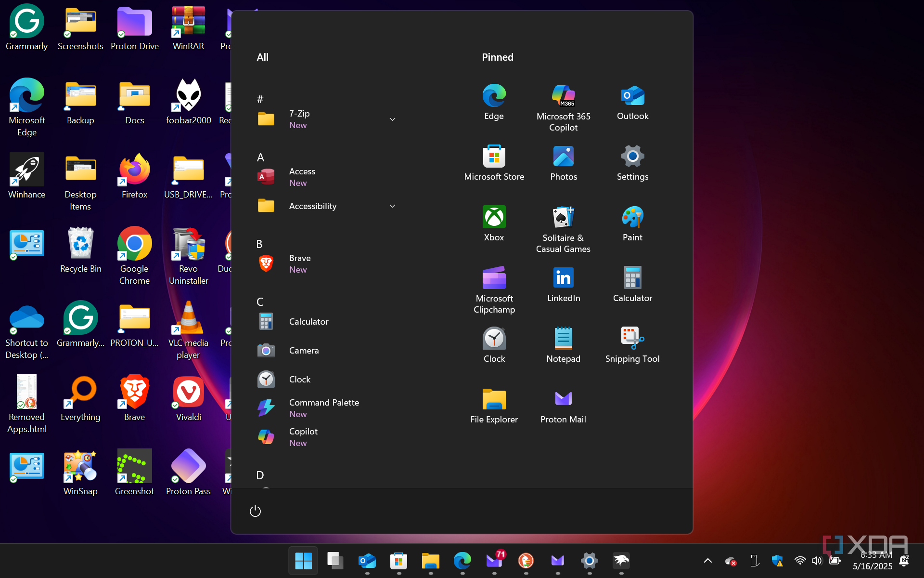This screenshot has height=578, width=924.
Task: Expand the Accessibility folder chevron
Action: point(392,206)
